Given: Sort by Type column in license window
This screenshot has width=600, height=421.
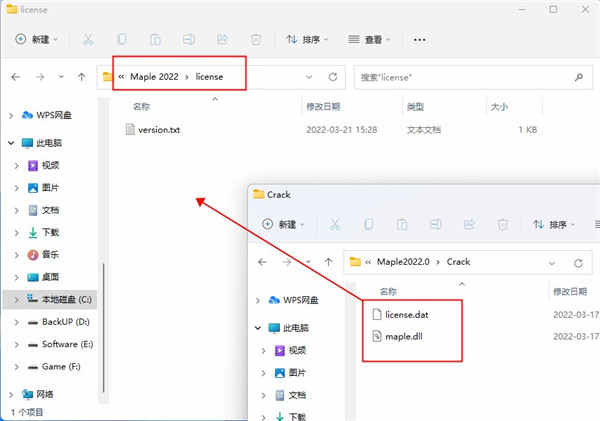Looking at the screenshot, I should click(x=415, y=107).
